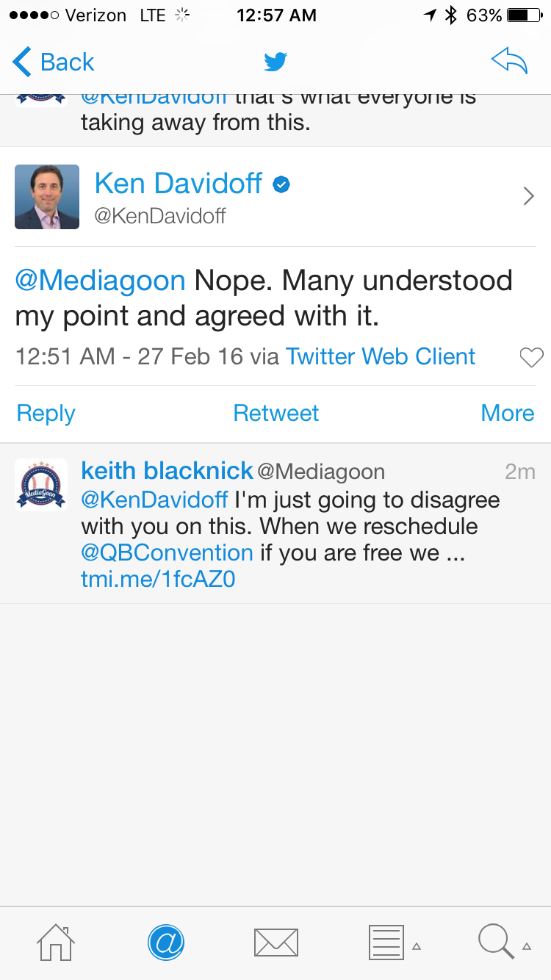Open the More options menu
Image resolution: width=551 pixels, height=980 pixels.
[x=507, y=414]
